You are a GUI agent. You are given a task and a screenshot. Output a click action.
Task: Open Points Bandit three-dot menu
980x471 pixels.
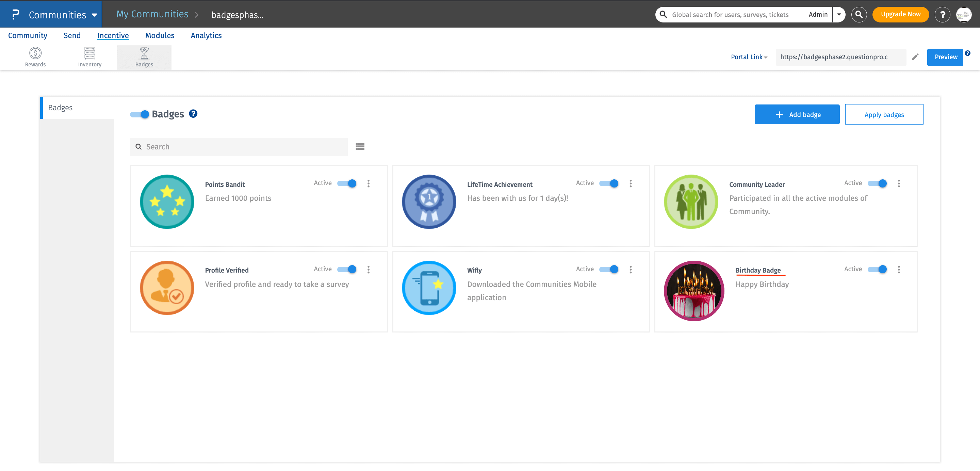[368, 183]
